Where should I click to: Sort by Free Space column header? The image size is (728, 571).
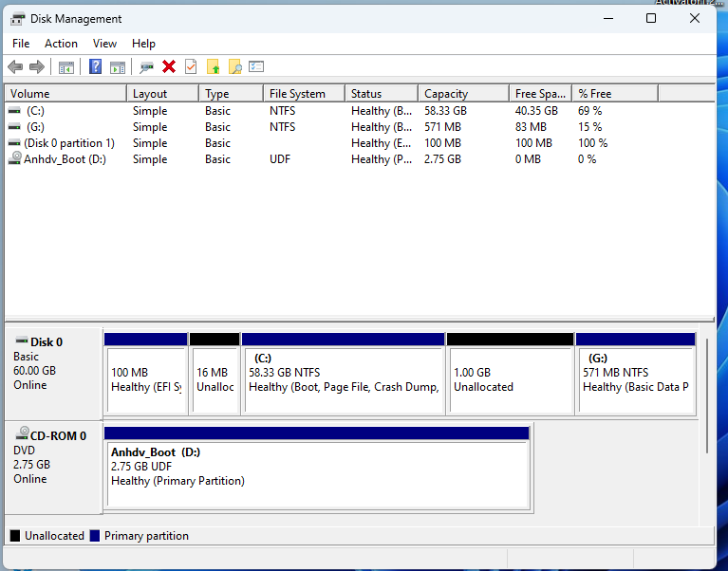(x=540, y=94)
